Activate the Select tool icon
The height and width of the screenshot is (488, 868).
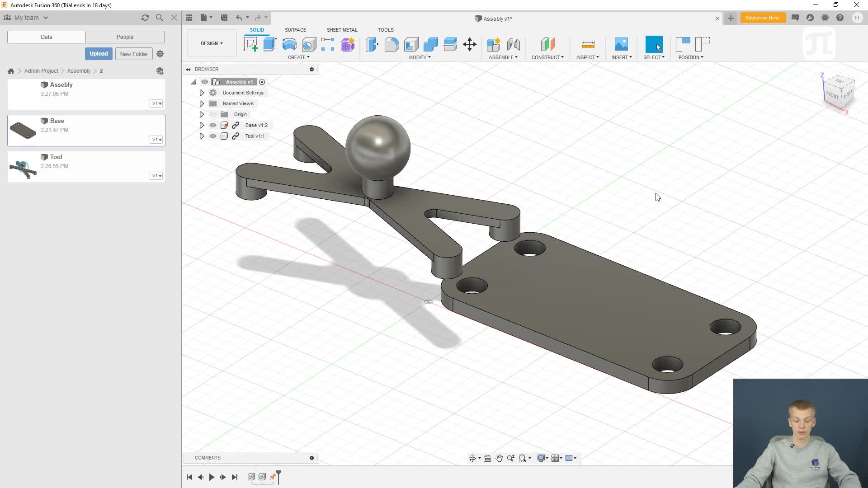[654, 44]
